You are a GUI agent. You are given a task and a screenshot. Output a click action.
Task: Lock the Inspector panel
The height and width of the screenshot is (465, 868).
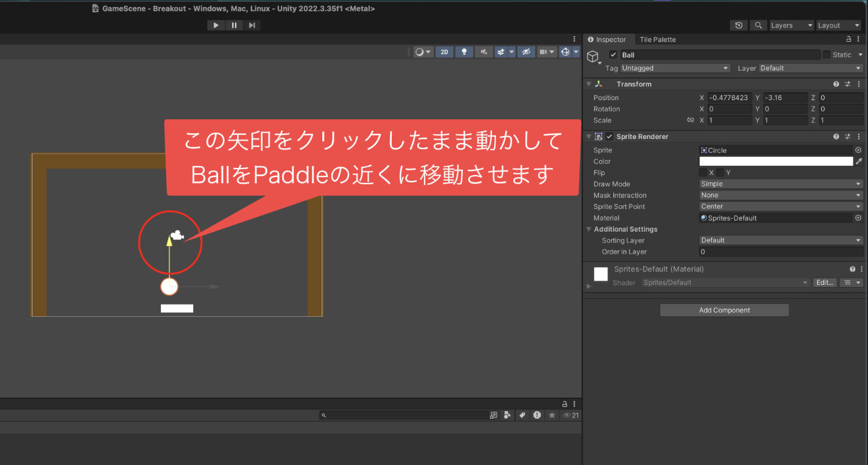849,39
